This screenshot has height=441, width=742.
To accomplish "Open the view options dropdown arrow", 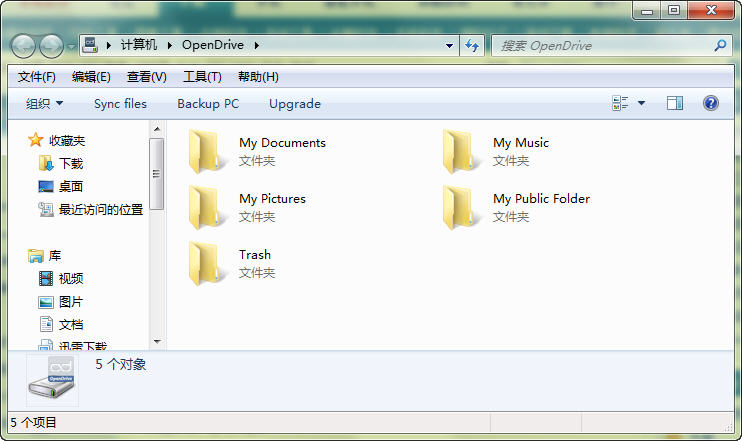I will [x=641, y=103].
